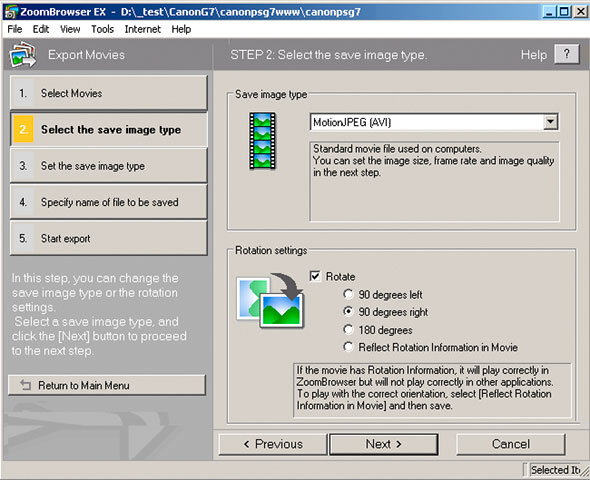Click the 'Selected It' status bar entry
This screenshot has height=480, width=590.
[x=555, y=470]
